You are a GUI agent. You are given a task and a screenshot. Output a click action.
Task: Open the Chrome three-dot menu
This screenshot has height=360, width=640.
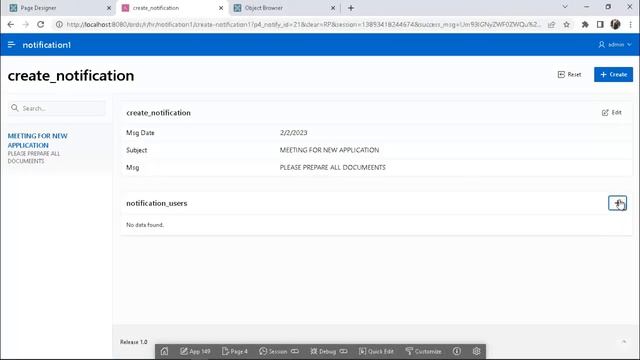tap(631, 24)
